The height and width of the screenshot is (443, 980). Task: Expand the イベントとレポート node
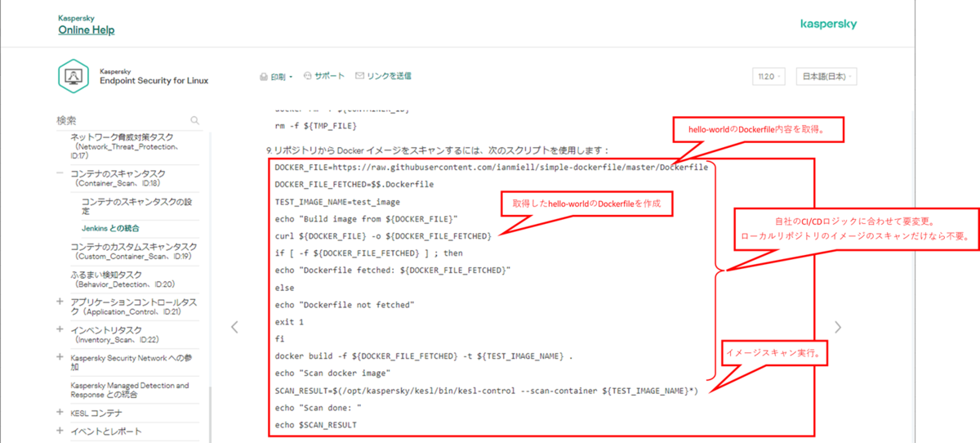(x=60, y=431)
